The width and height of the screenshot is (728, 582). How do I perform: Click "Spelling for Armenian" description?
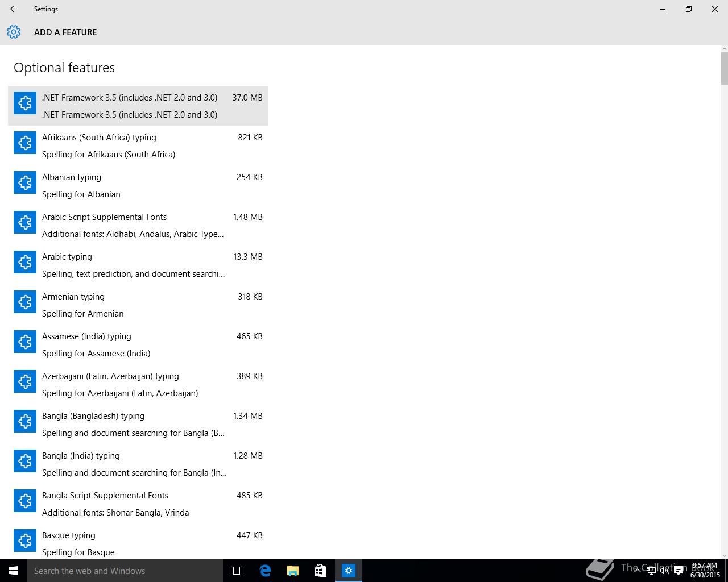(x=82, y=314)
